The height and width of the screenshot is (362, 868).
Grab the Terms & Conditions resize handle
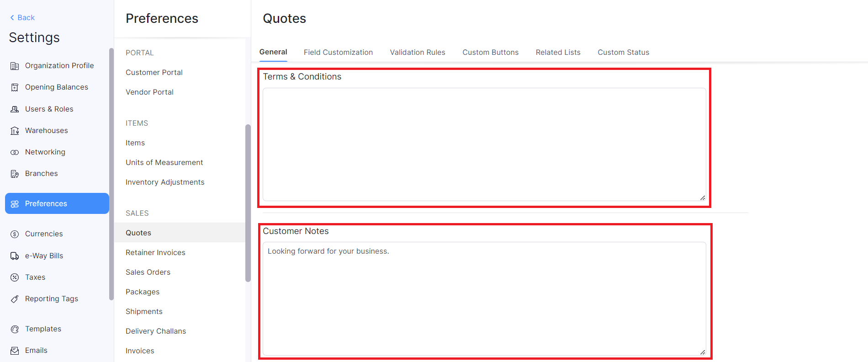[x=703, y=198]
